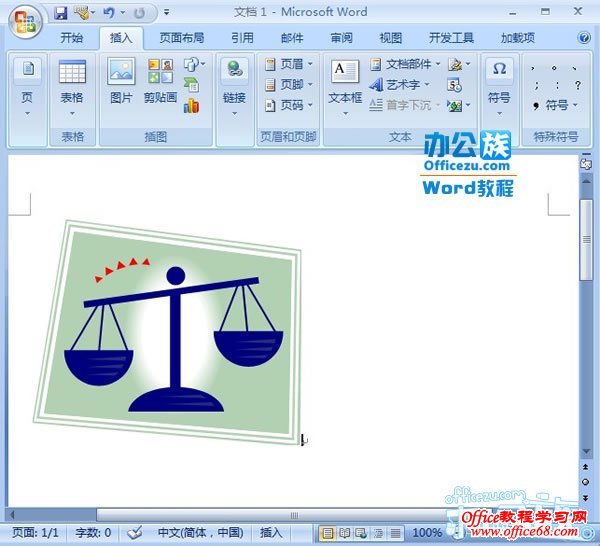The height and width of the screenshot is (546, 600).
Task: Open the 邮件 ribbon tab
Action: click(292, 37)
